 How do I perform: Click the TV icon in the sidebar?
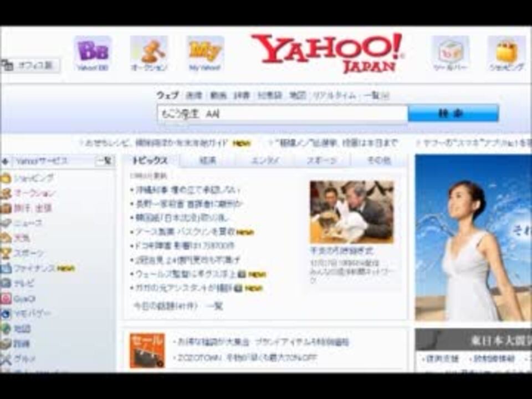(x=6, y=283)
